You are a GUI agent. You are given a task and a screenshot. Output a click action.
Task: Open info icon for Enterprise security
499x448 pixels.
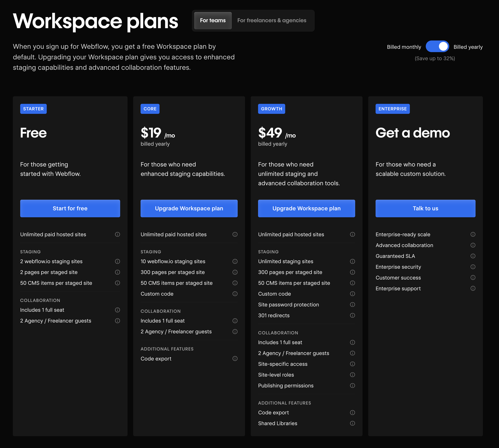pyautogui.click(x=473, y=267)
